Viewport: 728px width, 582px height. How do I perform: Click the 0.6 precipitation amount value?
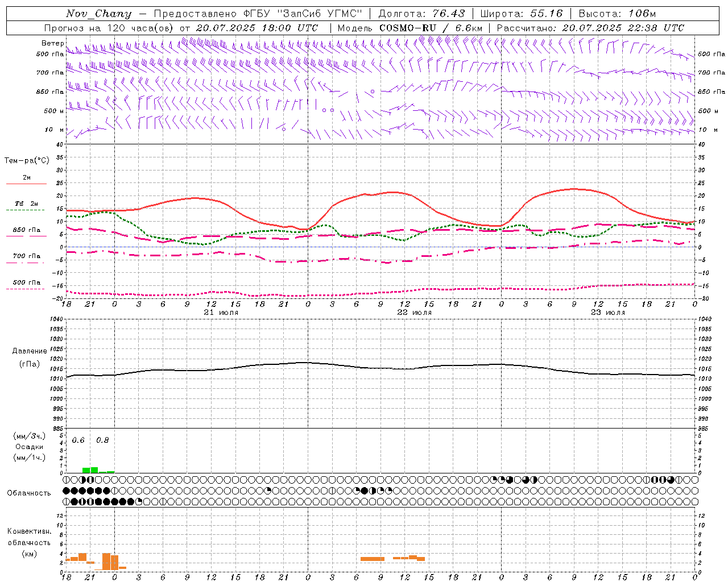[x=78, y=440]
